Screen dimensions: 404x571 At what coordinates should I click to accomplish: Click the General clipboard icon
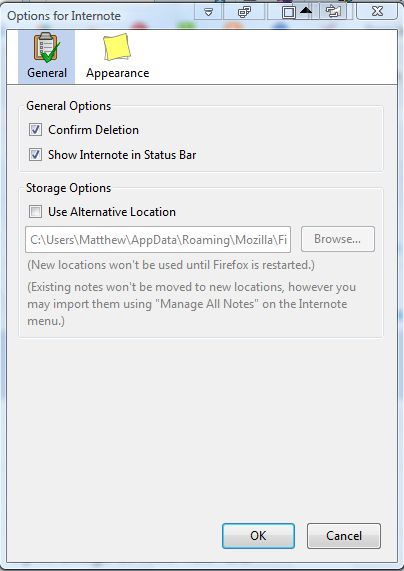pos(47,47)
